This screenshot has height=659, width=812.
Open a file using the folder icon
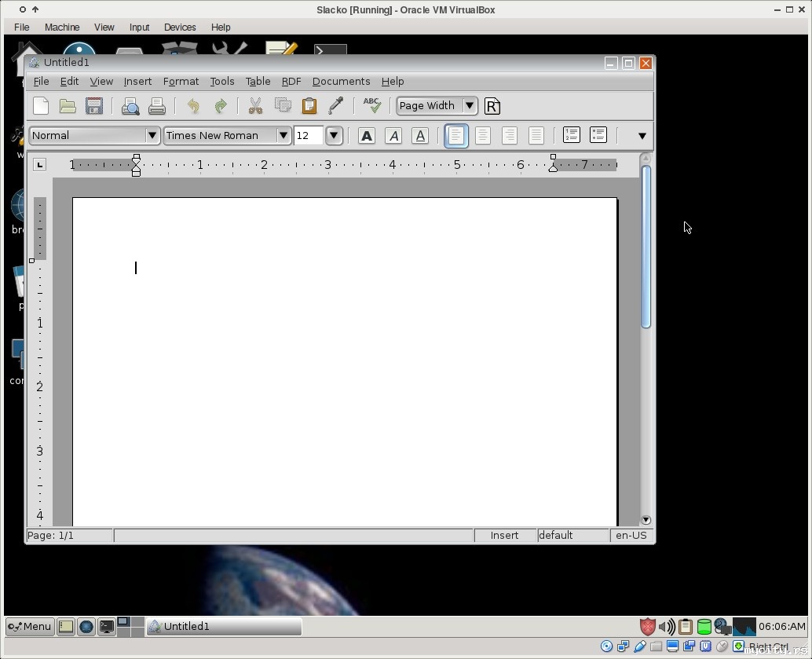coord(68,106)
